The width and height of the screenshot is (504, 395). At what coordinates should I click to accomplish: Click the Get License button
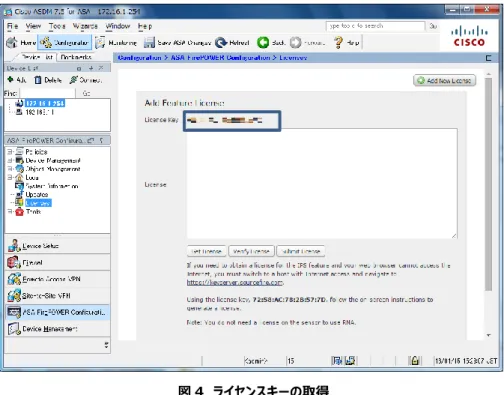(x=206, y=251)
